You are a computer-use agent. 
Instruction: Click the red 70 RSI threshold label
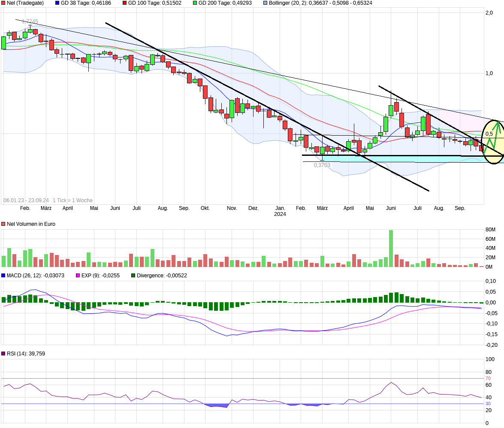[488, 379]
